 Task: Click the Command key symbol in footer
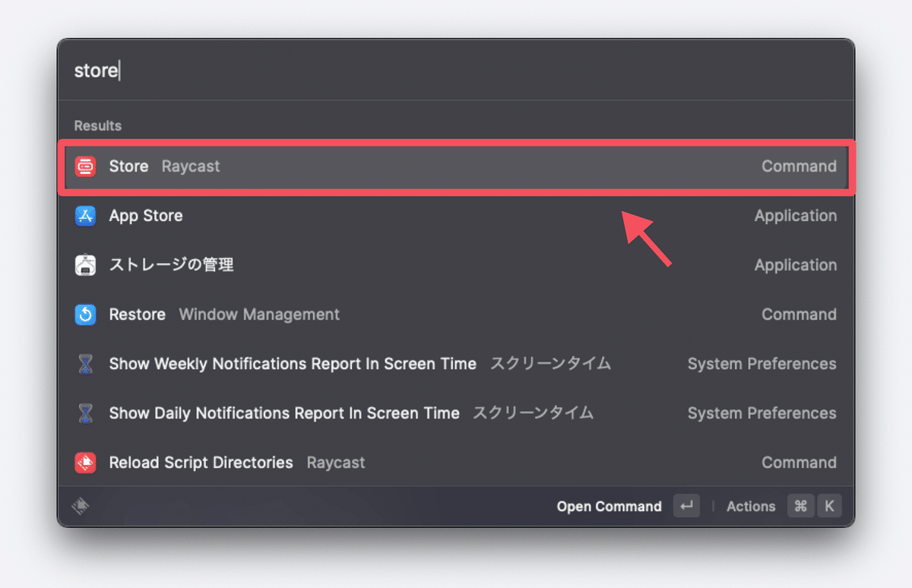[x=801, y=506]
